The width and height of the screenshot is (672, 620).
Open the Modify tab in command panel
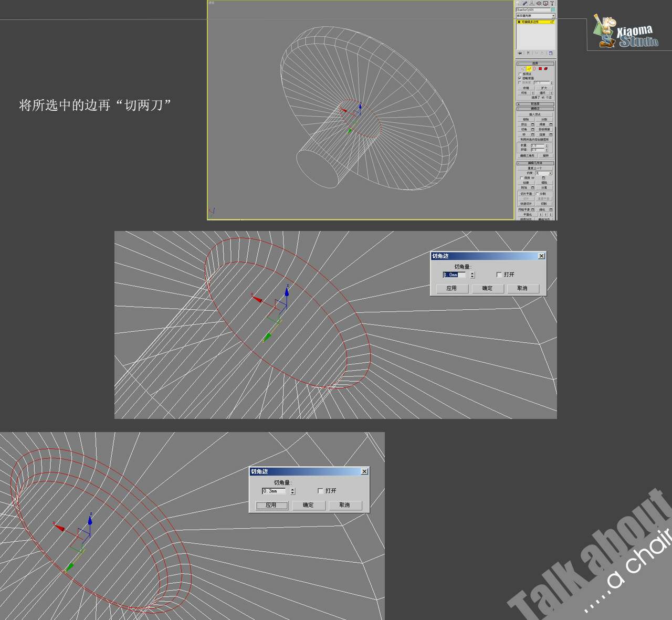pyautogui.click(x=524, y=3)
